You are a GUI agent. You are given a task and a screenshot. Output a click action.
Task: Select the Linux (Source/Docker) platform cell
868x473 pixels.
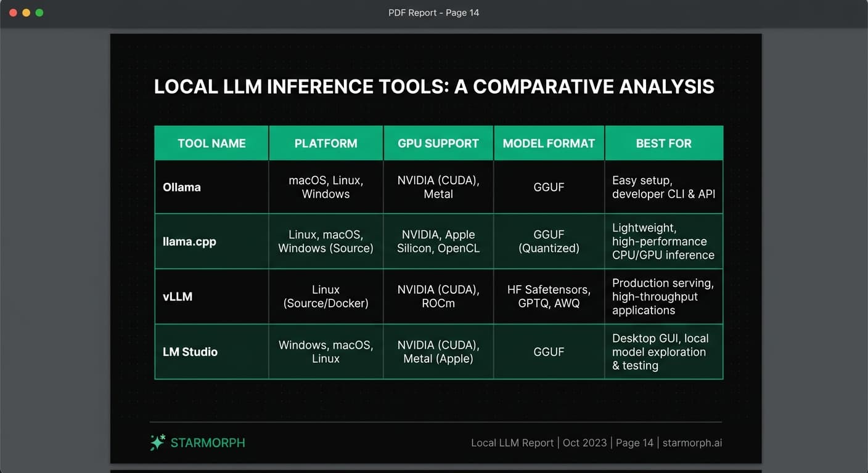pos(325,296)
